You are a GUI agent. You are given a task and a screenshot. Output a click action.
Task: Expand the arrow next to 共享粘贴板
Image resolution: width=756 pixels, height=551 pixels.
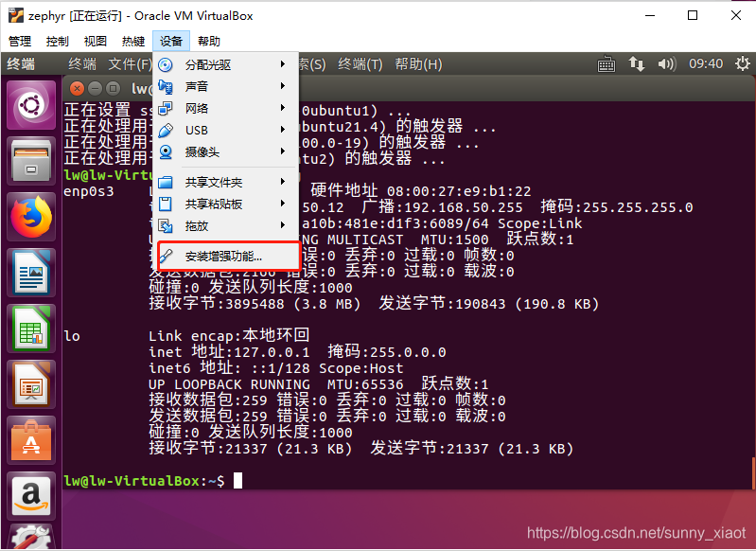[x=283, y=204]
